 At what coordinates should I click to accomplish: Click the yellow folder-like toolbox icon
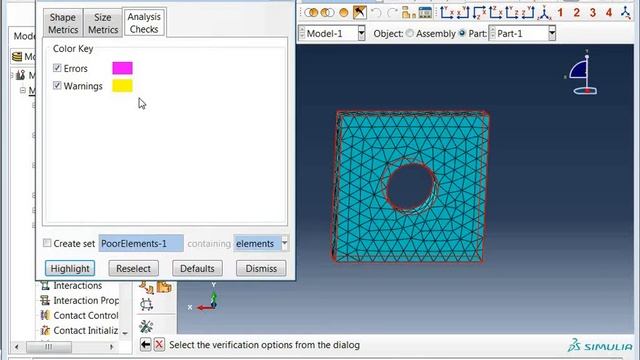pyautogui.click(x=164, y=287)
